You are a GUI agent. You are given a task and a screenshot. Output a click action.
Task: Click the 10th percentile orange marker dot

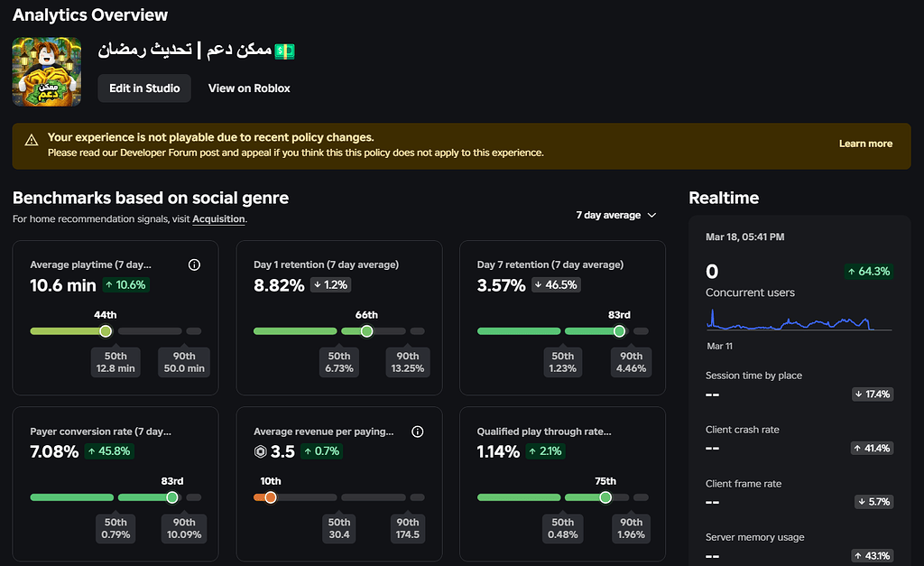(x=271, y=497)
